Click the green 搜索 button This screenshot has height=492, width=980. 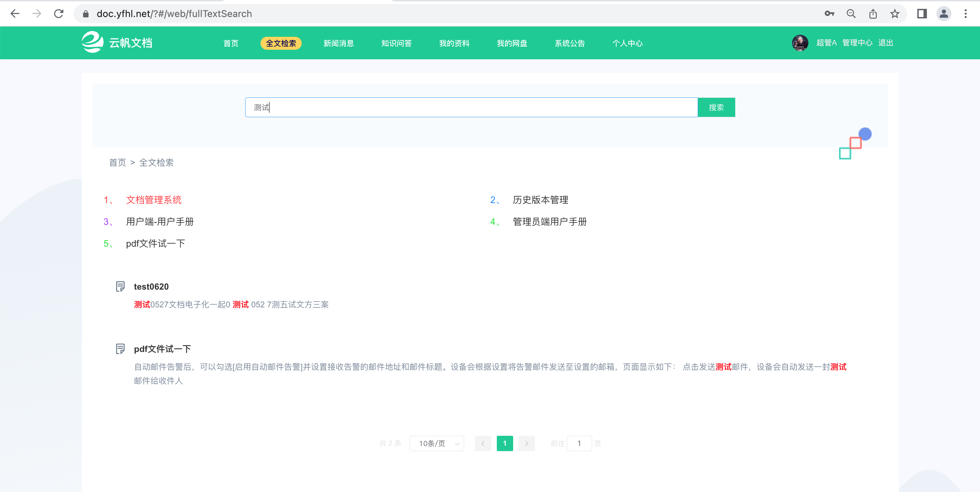pos(716,107)
